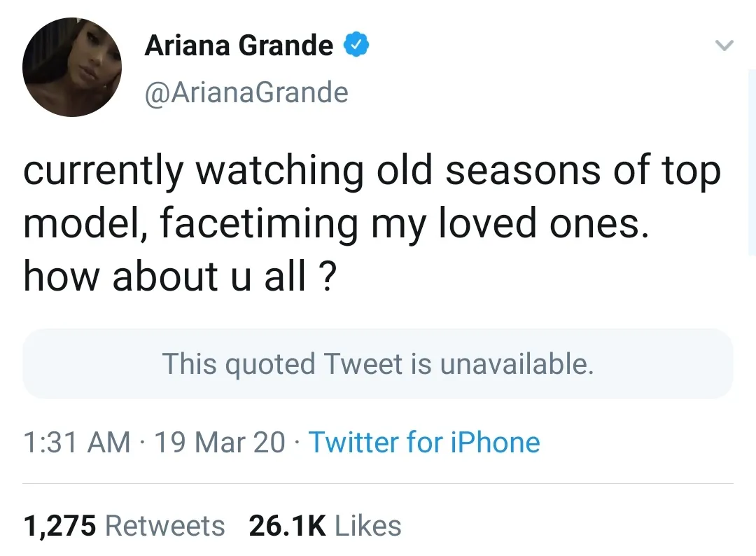Open the Ariana Grande display name
The width and height of the screenshot is (756, 556).
239,46
